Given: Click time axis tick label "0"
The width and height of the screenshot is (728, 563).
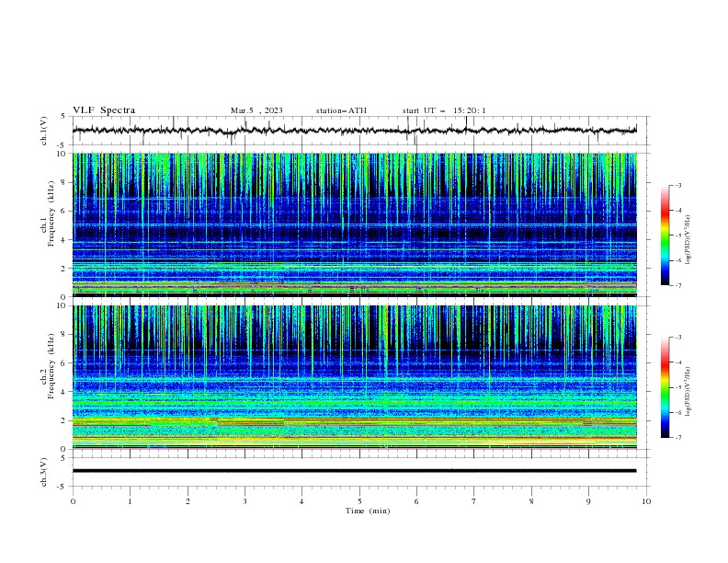Looking at the screenshot, I should [73, 501].
